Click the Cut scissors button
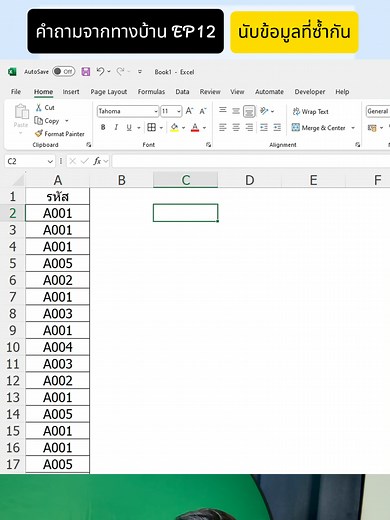This screenshot has width=390, height=520. [45, 108]
